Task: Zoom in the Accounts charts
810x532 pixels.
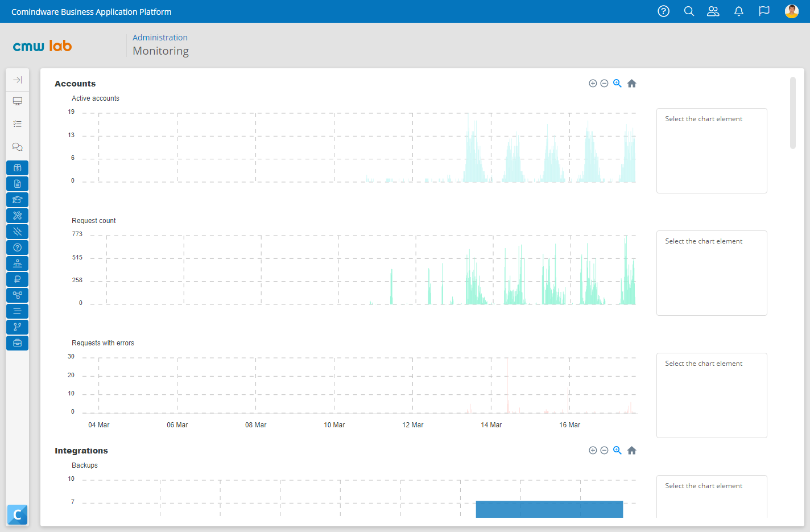Action: click(x=593, y=84)
